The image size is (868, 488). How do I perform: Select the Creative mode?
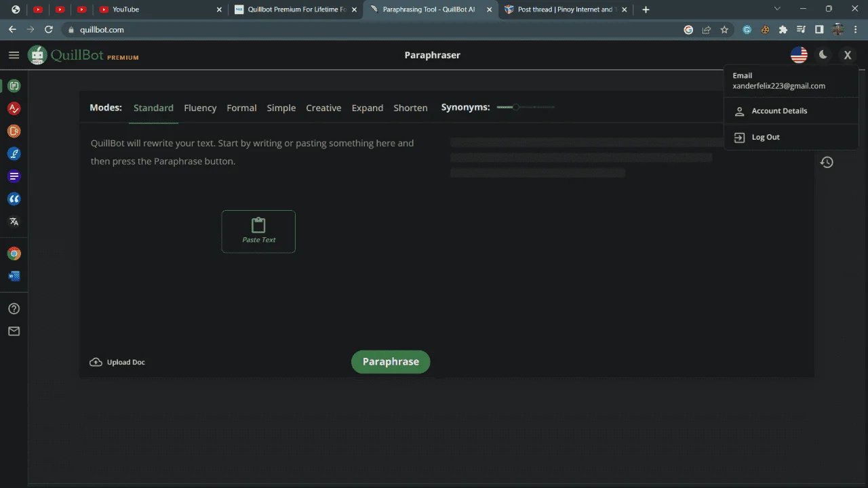pyautogui.click(x=323, y=108)
